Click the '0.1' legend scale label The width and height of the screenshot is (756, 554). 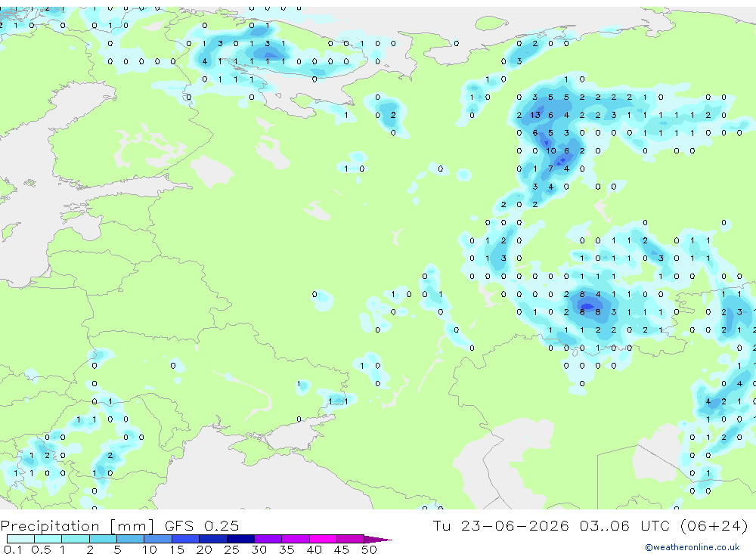(13, 549)
